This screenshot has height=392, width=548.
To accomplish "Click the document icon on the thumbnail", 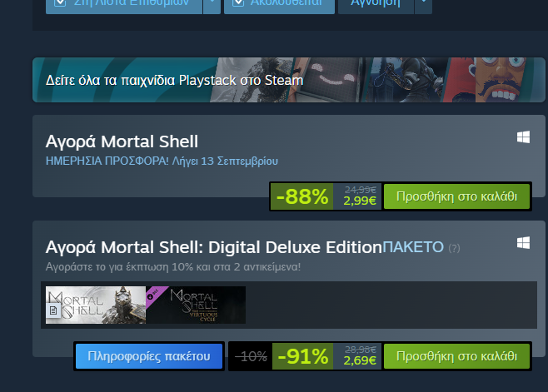I will coord(53,310).
